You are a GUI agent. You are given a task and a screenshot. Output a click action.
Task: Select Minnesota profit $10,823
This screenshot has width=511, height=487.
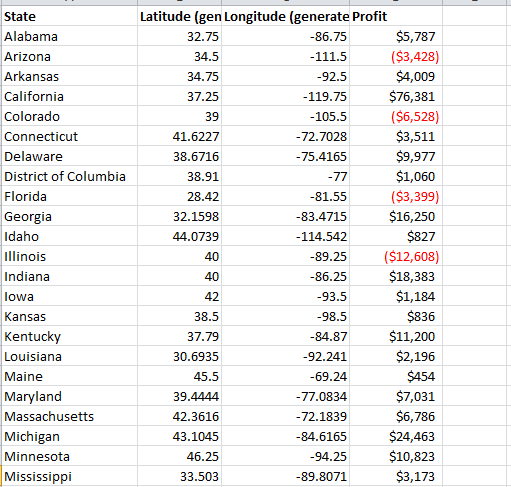(396, 456)
